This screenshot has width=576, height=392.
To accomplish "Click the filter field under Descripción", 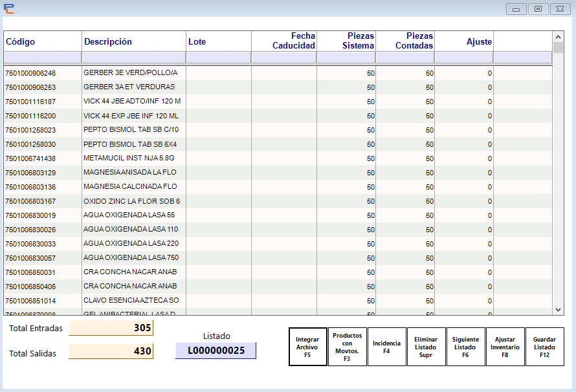I will click(133, 57).
